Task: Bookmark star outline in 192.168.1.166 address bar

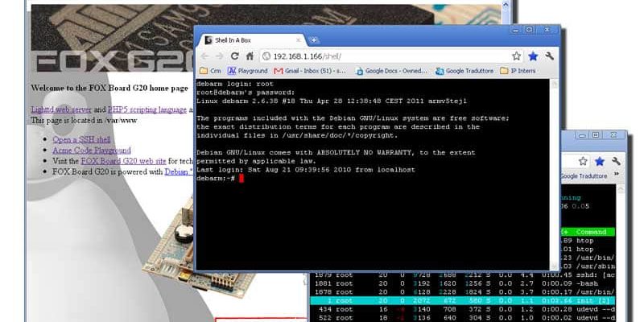Action: pyautogui.click(x=516, y=56)
